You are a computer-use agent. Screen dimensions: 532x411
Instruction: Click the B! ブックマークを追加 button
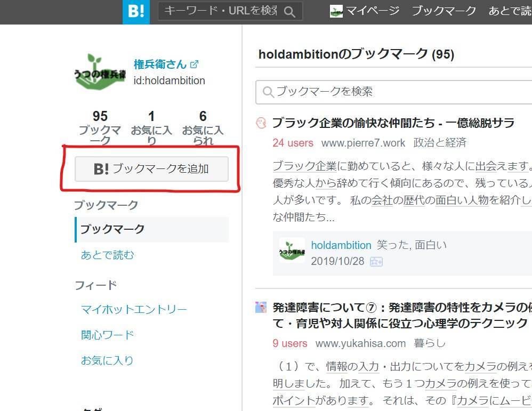pyautogui.click(x=152, y=168)
